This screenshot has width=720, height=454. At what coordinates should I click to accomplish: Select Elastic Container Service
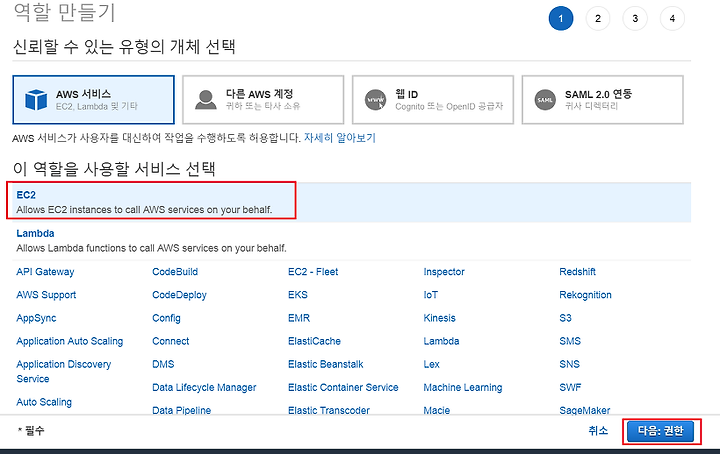pyautogui.click(x=343, y=387)
